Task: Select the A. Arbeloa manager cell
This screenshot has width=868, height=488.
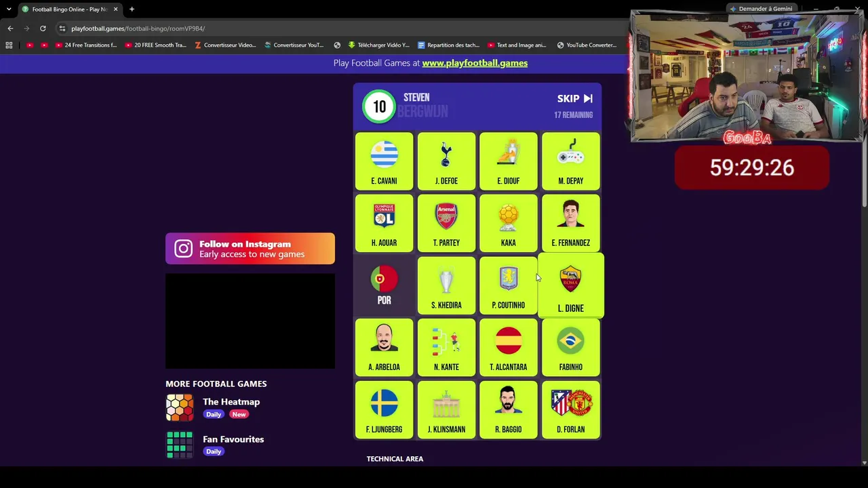Action: (x=384, y=348)
